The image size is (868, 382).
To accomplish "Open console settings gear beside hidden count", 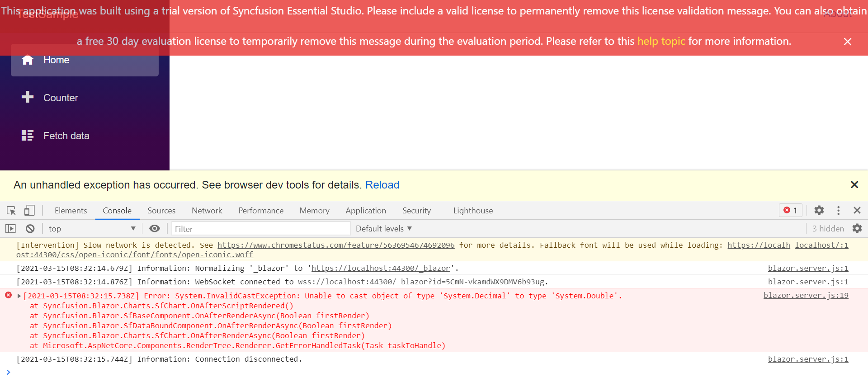I will pos(857,229).
